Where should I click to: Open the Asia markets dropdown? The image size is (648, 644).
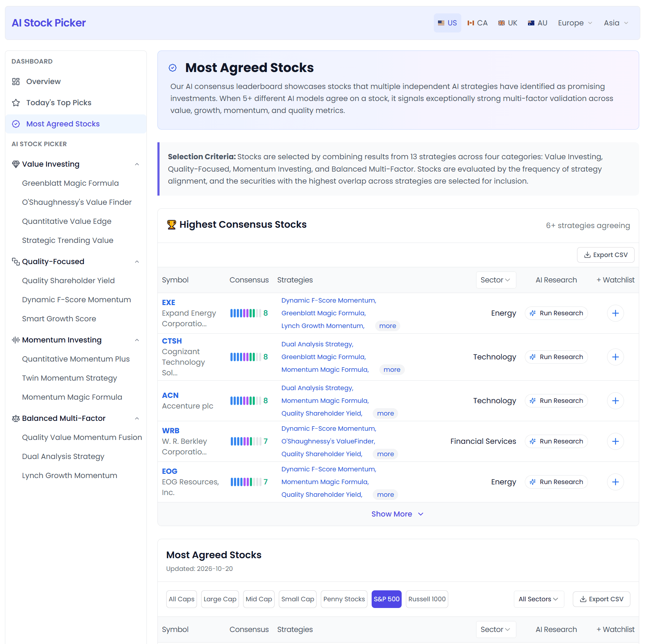pos(616,23)
